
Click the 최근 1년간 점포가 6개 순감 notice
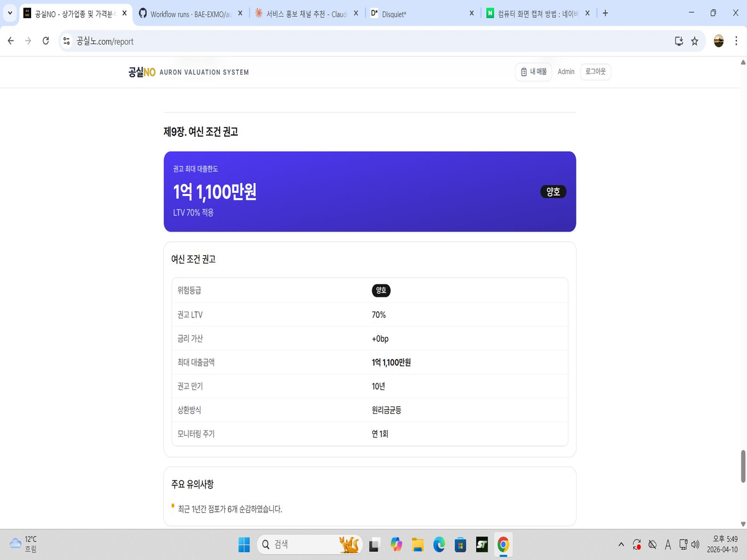(230, 509)
